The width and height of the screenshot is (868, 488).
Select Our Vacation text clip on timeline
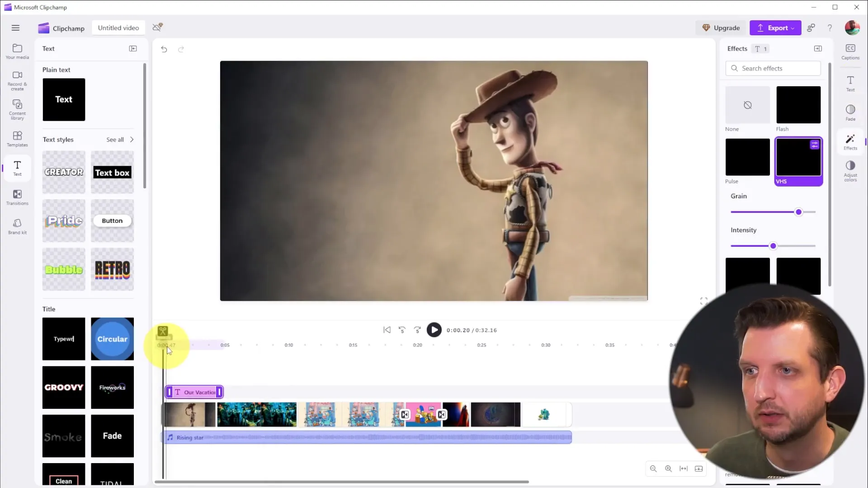(x=194, y=392)
